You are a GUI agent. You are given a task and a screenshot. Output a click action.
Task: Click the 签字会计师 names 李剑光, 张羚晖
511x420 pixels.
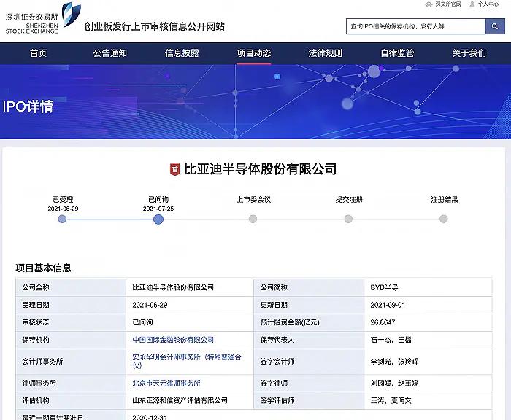click(394, 362)
